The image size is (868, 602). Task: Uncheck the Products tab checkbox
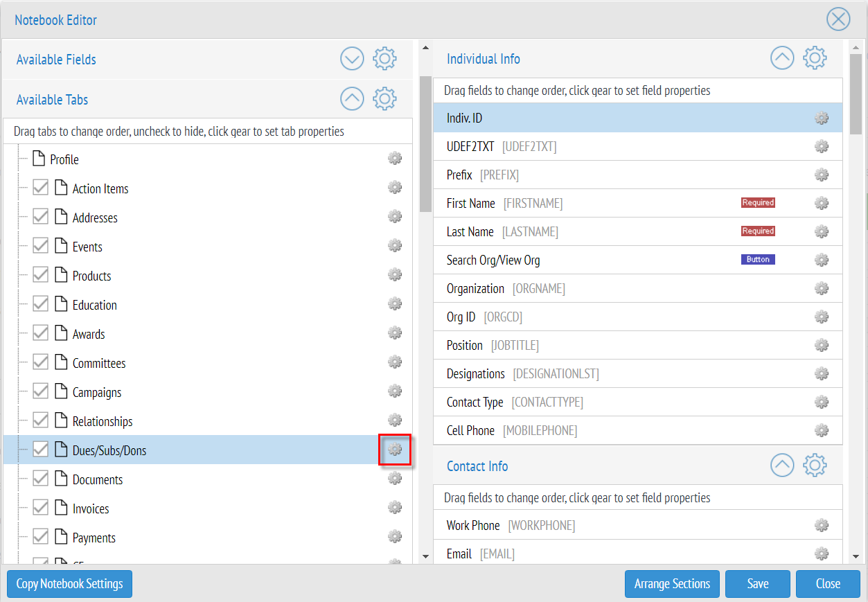(41, 275)
